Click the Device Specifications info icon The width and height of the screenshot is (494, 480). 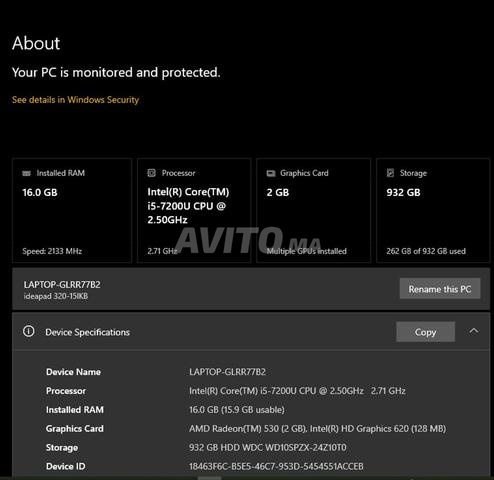[29, 331]
